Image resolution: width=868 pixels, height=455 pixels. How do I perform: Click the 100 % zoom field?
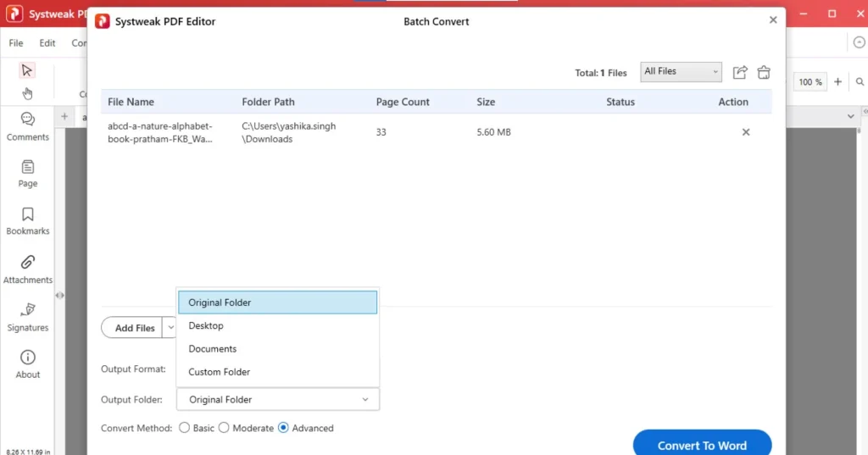coord(810,82)
